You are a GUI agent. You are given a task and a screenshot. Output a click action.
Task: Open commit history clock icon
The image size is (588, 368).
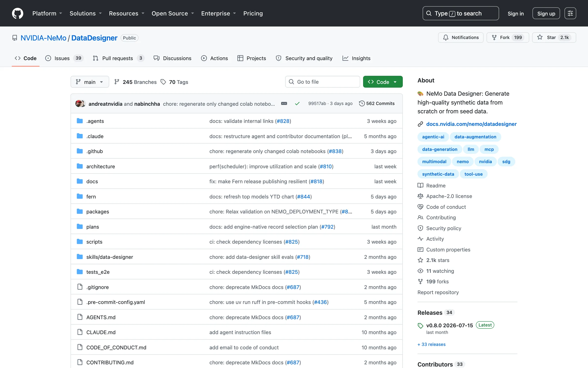click(362, 104)
